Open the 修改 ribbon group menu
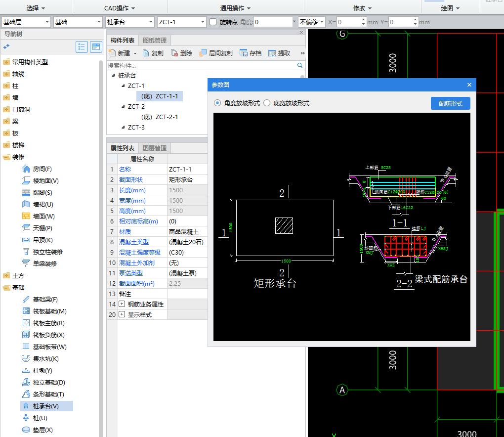 click(x=362, y=8)
